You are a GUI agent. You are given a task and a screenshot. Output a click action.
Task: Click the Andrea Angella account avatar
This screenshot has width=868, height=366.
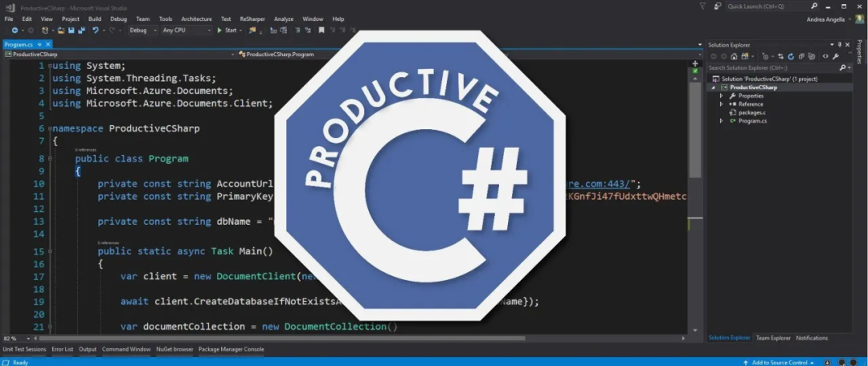(x=858, y=18)
